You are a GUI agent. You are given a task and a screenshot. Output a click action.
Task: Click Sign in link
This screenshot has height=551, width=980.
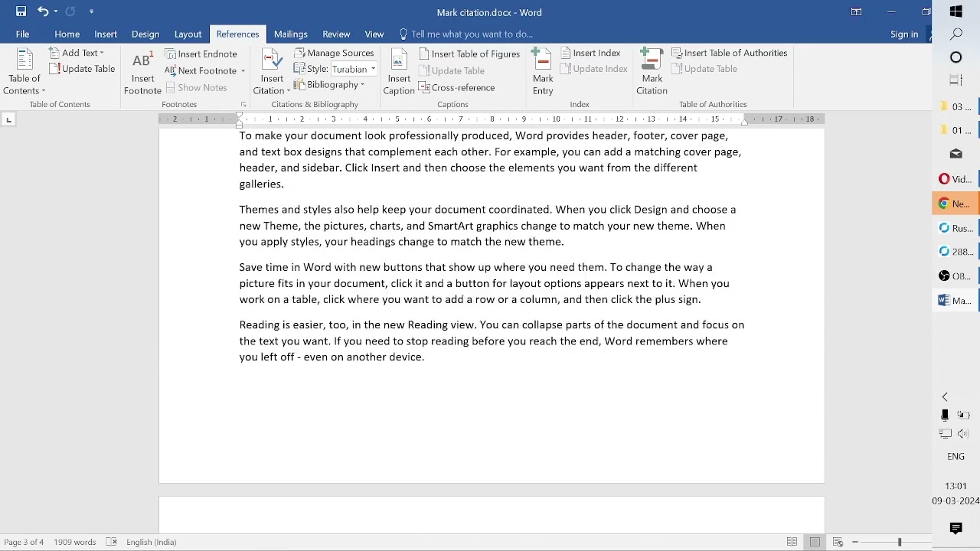904,34
